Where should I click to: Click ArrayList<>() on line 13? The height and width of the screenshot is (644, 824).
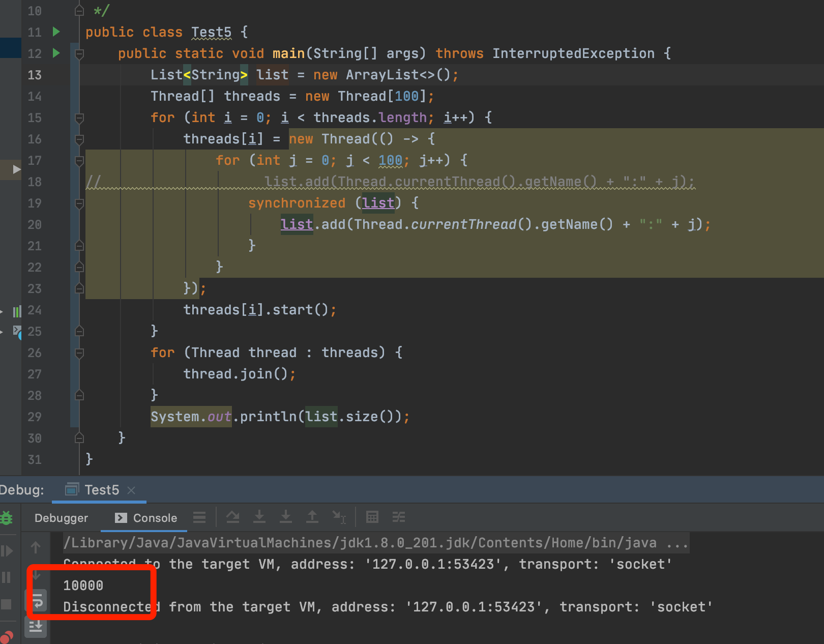point(398,75)
